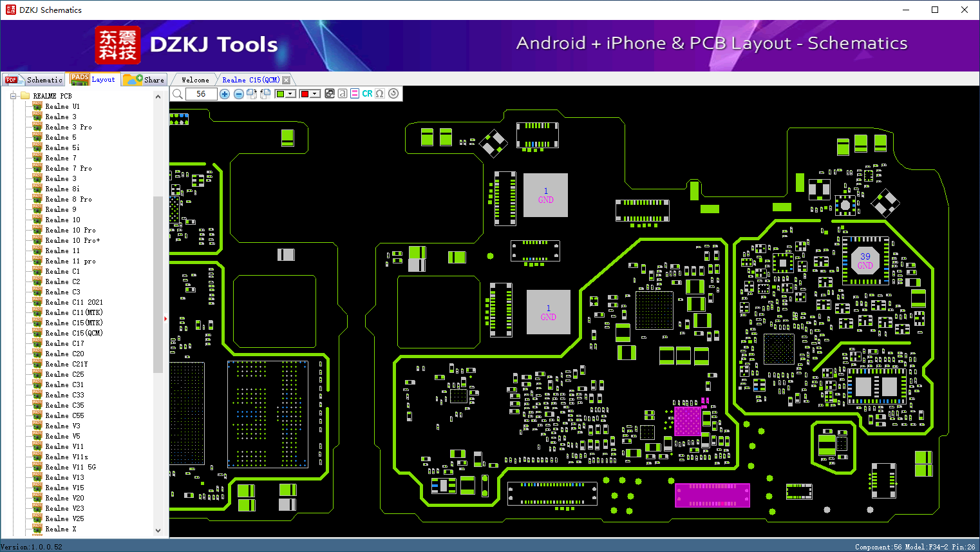Open the Share tab
This screenshot has height=552, width=980.
point(144,80)
